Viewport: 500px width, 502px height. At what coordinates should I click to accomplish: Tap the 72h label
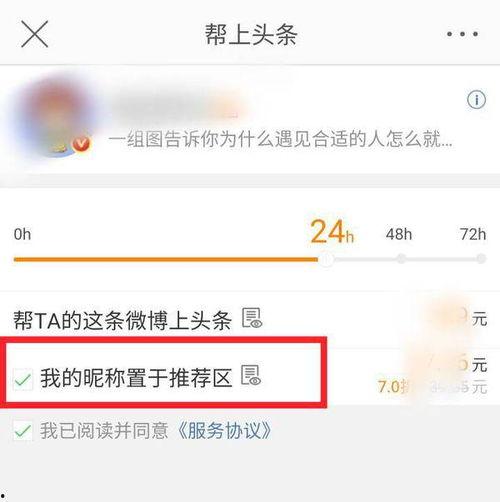(x=473, y=234)
